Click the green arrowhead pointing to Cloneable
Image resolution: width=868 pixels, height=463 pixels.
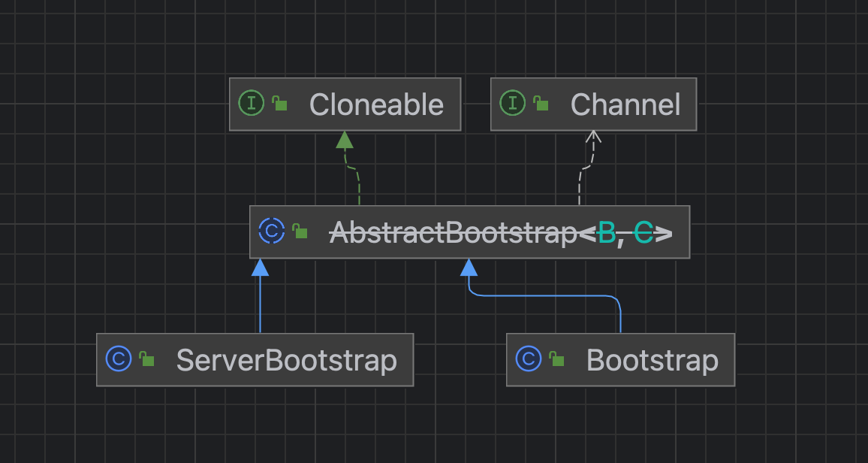[345, 139]
